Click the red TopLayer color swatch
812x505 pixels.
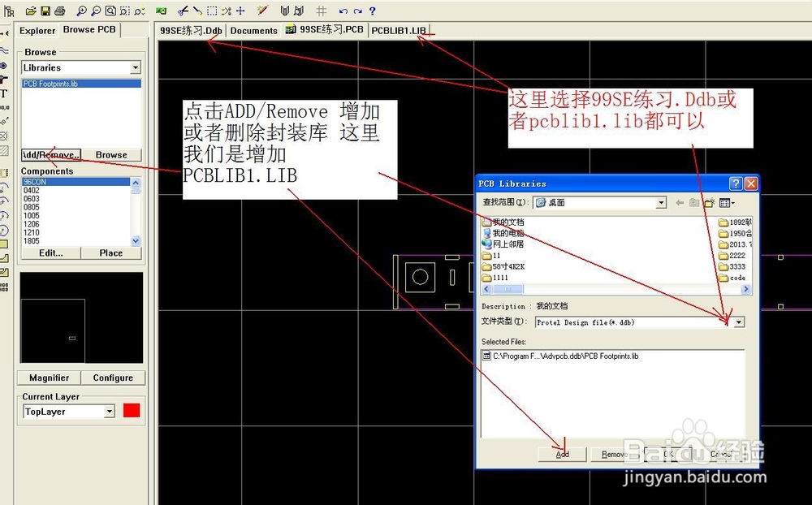[132, 411]
